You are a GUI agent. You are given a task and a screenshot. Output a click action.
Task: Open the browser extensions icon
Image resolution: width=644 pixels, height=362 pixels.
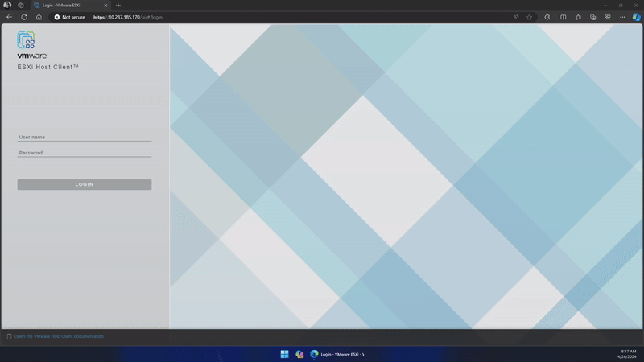click(x=547, y=17)
